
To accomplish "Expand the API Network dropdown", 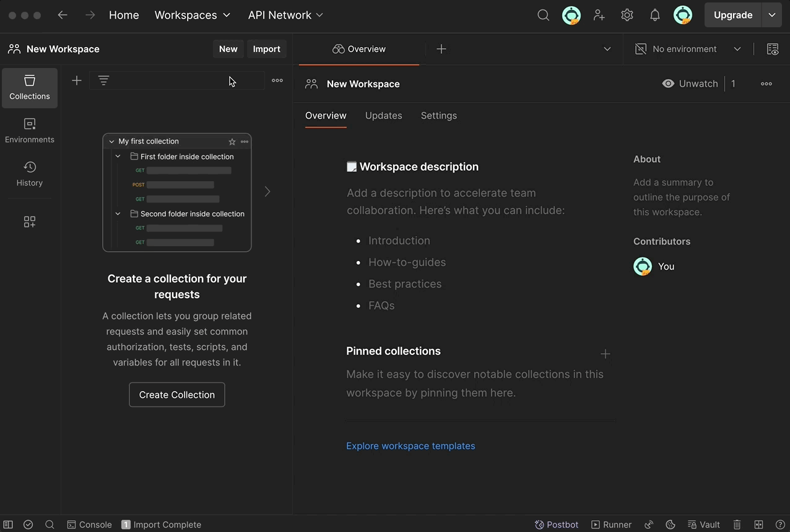I will (285, 15).
